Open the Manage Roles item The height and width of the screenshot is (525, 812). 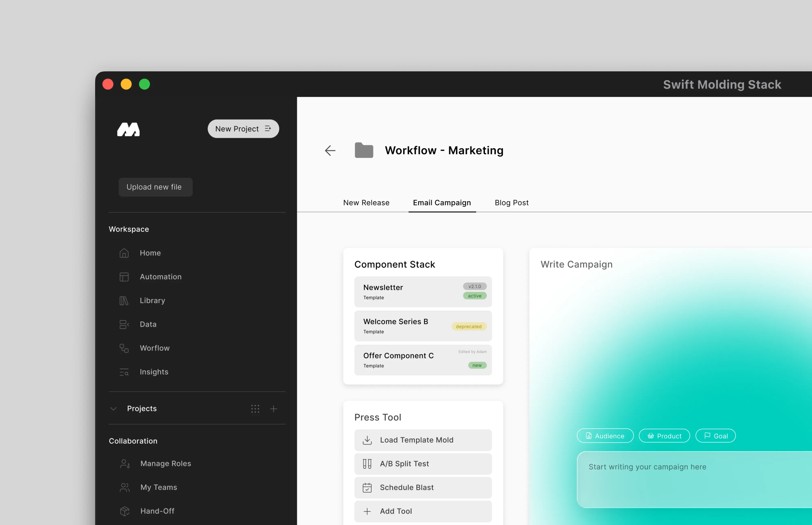coord(165,463)
